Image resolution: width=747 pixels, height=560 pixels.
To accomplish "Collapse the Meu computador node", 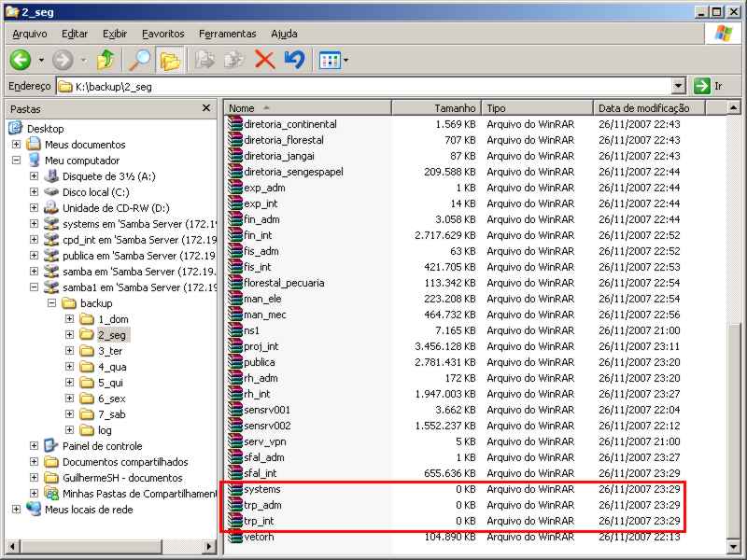I will [16, 160].
